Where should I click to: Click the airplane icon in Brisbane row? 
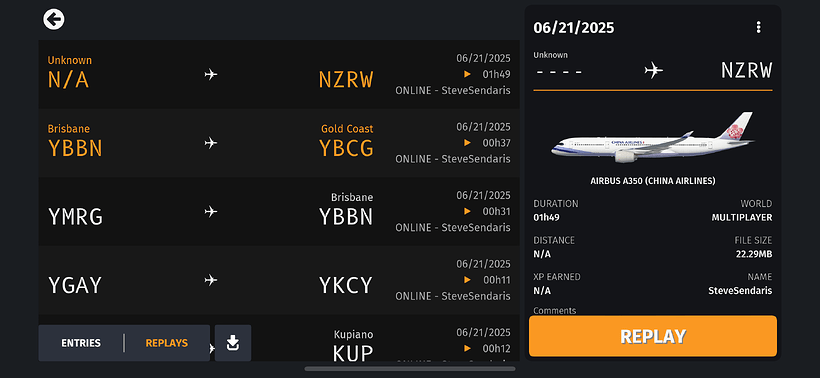point(211,143)
